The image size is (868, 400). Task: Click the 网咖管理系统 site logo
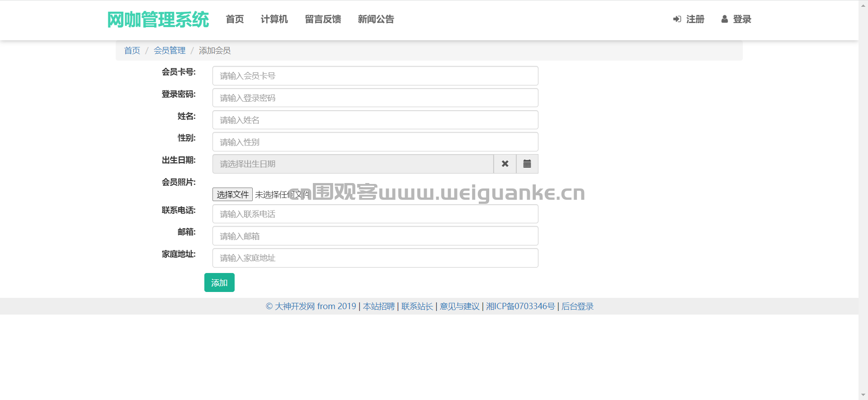[x=158, y=19]
